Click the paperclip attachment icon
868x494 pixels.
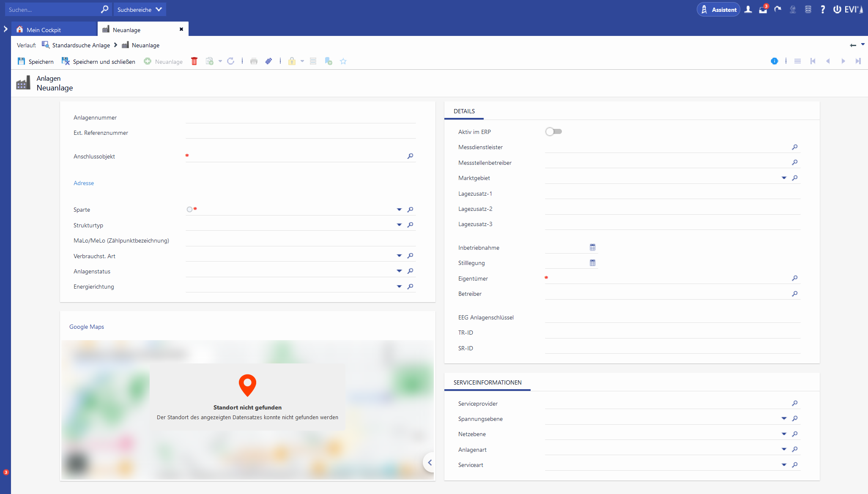tap(268, 61)
